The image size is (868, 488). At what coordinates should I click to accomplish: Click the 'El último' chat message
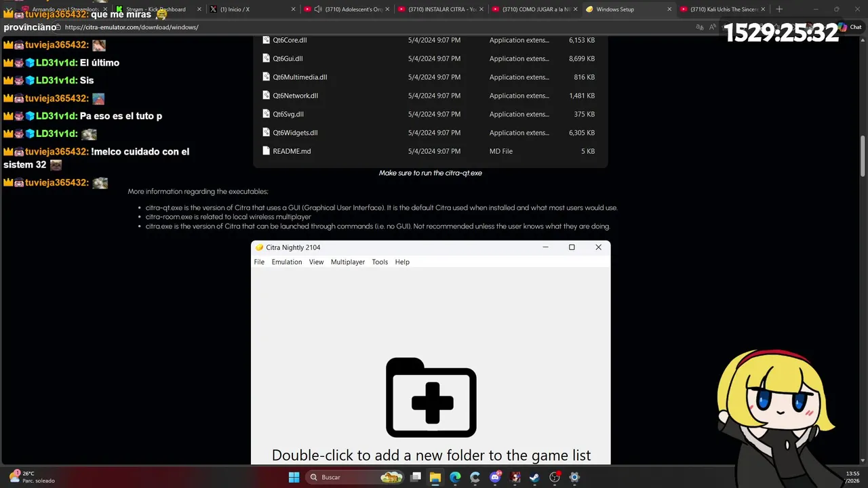99,62
